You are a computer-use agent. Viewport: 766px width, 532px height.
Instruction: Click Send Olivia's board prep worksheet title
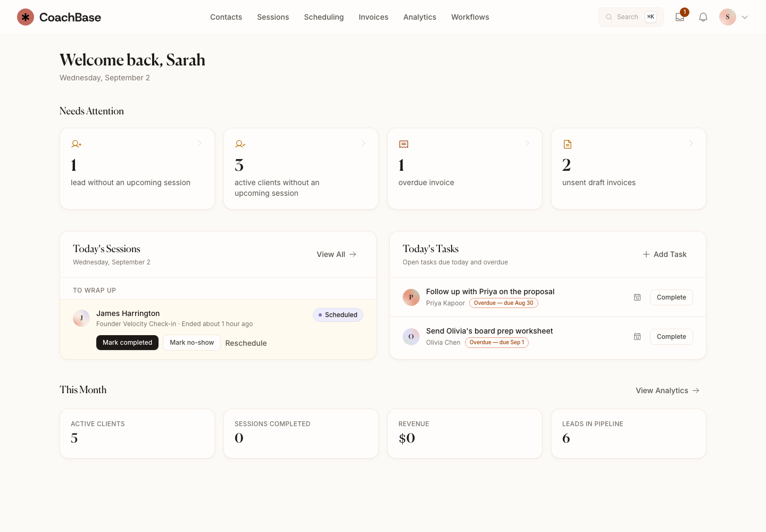489,331
